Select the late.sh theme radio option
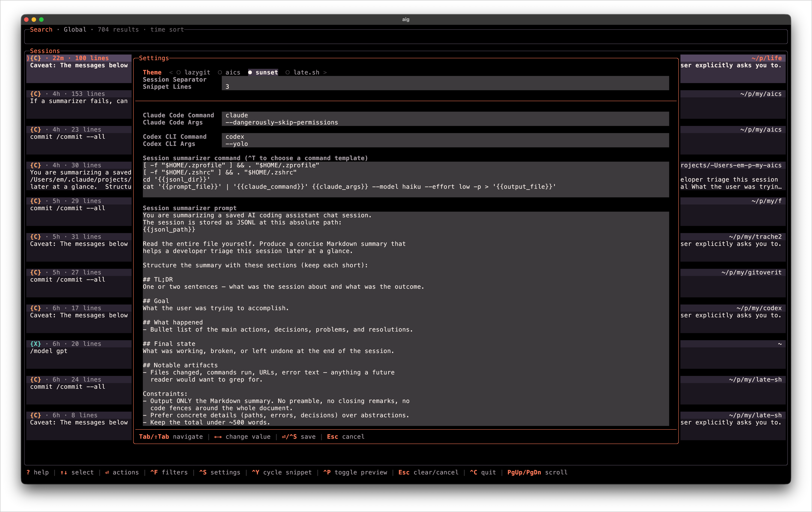 tap(302, 73)
